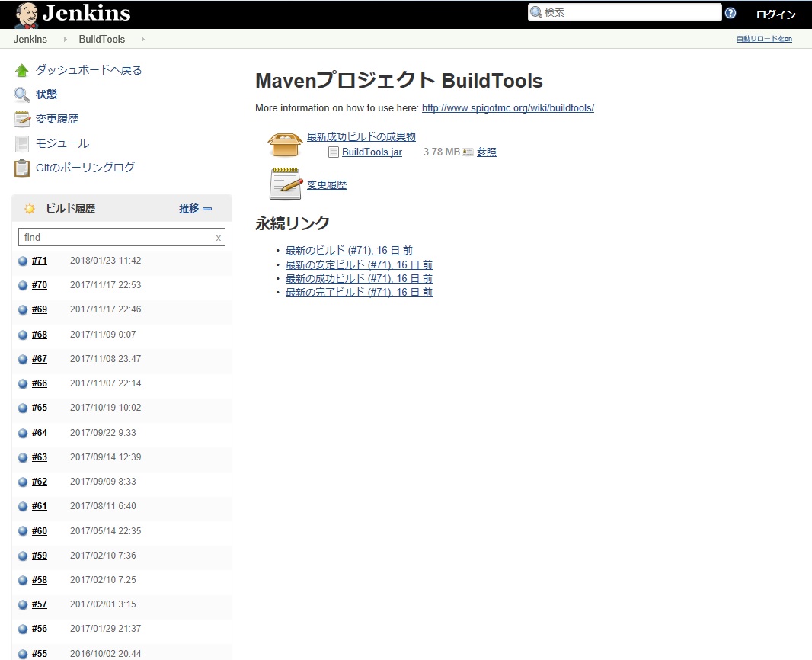Click the blue status ball for build #57
812x660 pixels.
(23, 604)
